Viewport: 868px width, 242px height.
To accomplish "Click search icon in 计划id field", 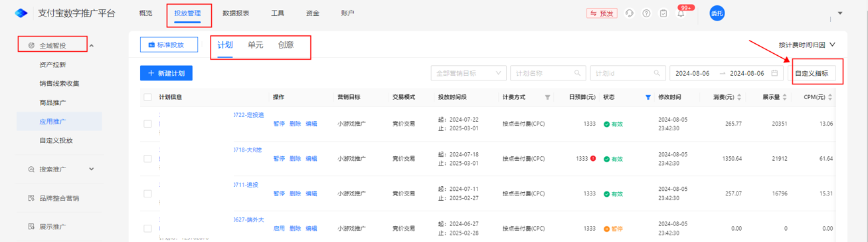I will (657, 73).
